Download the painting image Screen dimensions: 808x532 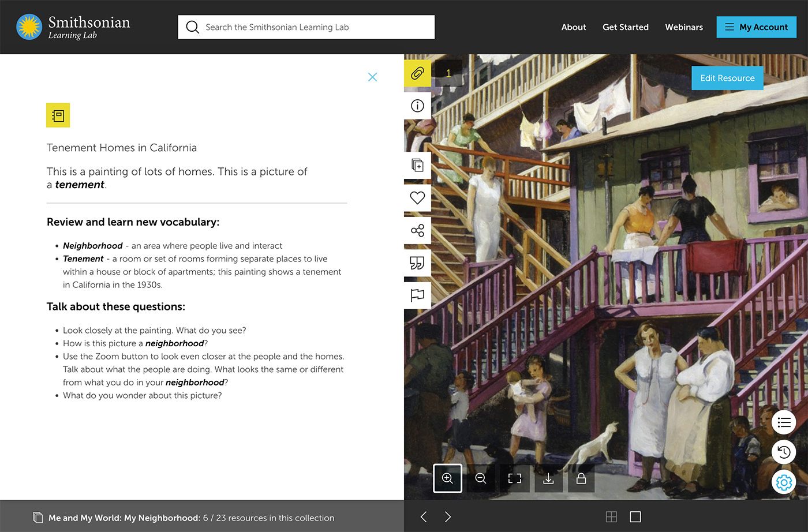click(x=548, y=478)
